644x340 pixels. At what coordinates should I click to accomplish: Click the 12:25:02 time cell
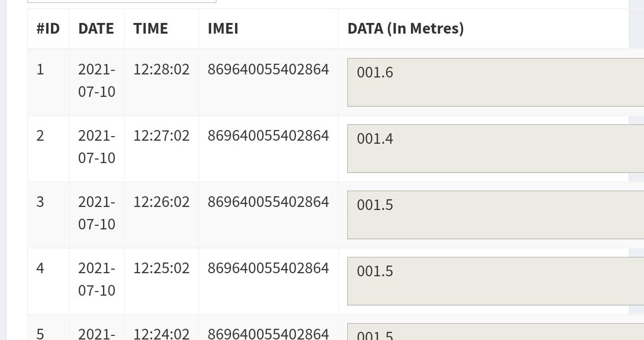coord(161,268)
